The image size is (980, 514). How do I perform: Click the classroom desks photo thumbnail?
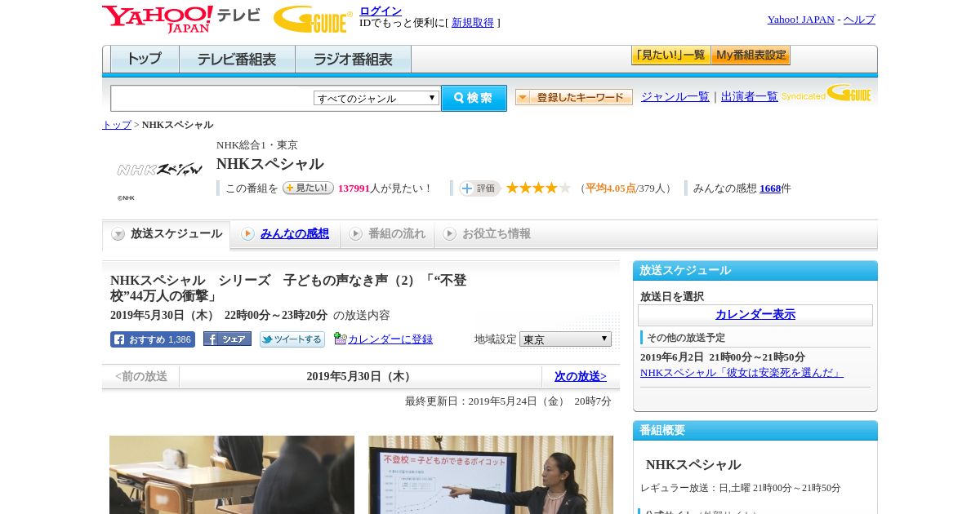[232, 475]
